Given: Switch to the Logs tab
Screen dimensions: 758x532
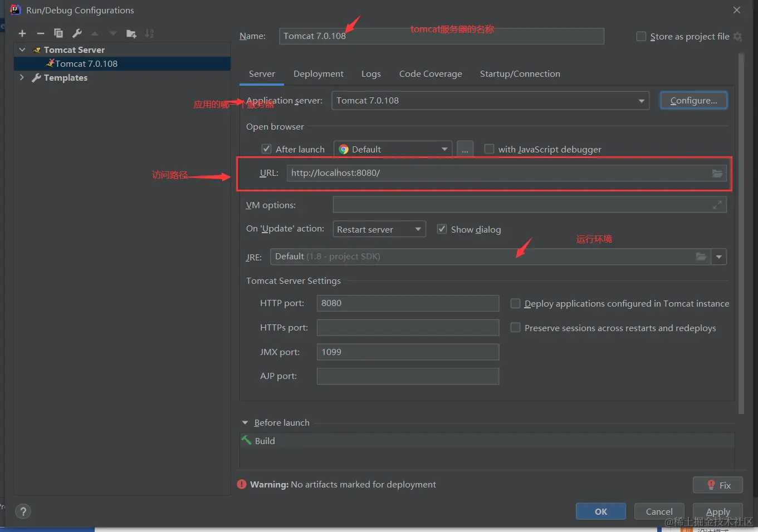Looking at the screenshot, I should [x=371, y=74].
